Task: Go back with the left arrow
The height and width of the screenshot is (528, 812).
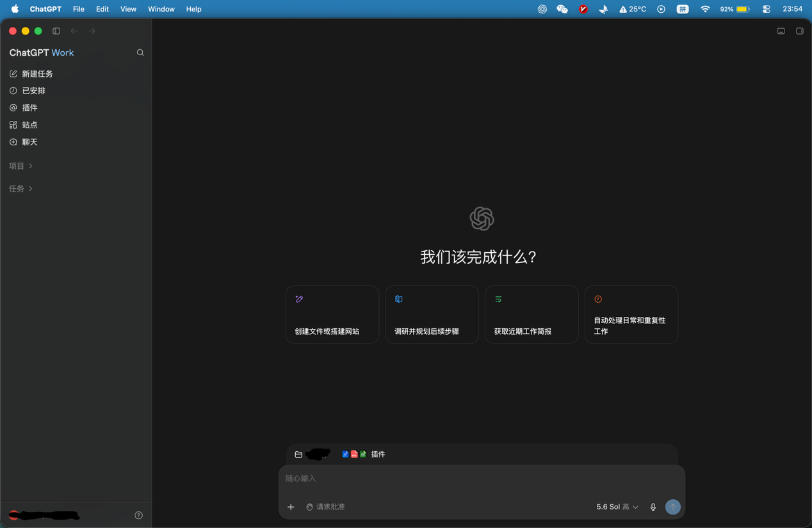Action: tap(74, 31)
